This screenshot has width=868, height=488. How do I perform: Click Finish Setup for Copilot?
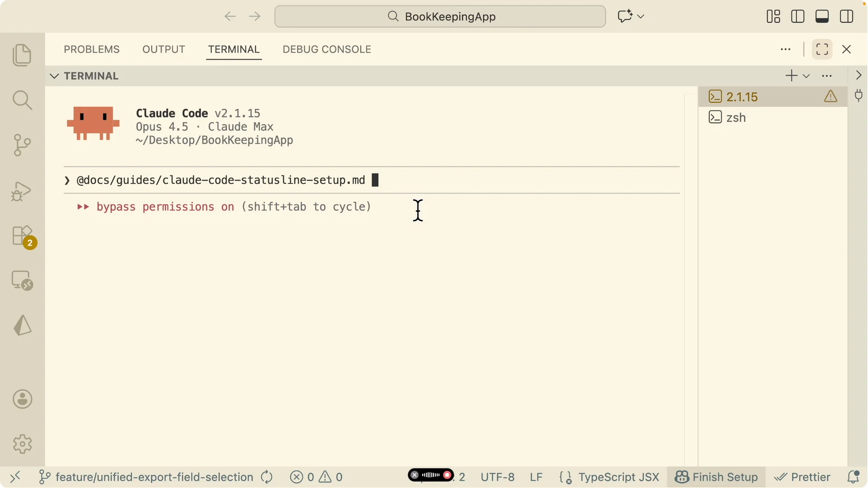716,477
